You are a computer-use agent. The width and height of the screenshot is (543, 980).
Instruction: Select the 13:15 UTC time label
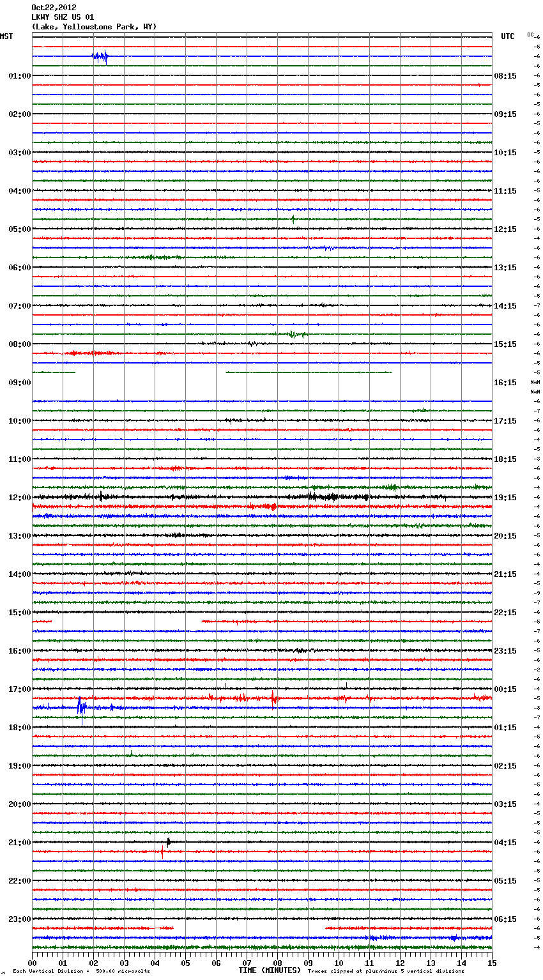[505, 268]
